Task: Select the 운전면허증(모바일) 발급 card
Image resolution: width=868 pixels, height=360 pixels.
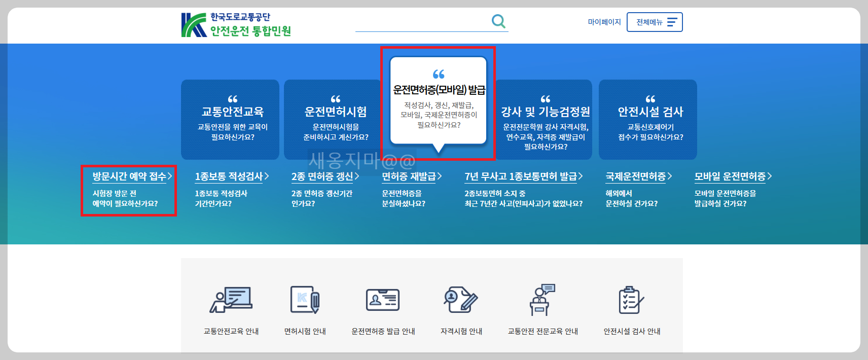Action: pos(438,100)
